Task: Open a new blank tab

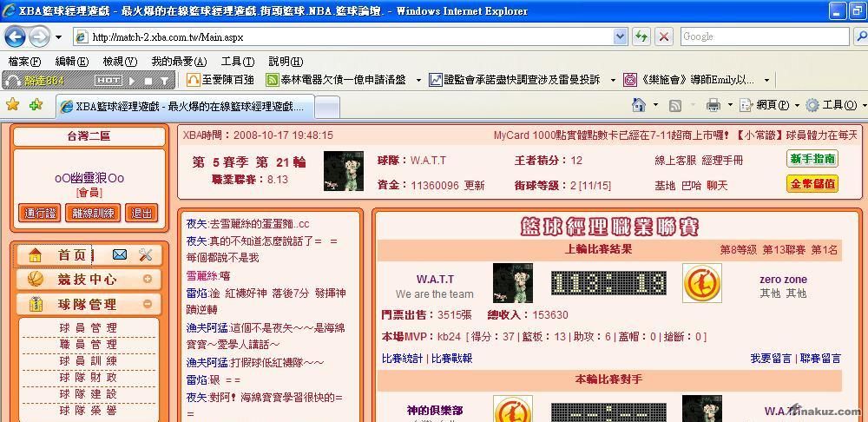Action: tap(327, 107)
